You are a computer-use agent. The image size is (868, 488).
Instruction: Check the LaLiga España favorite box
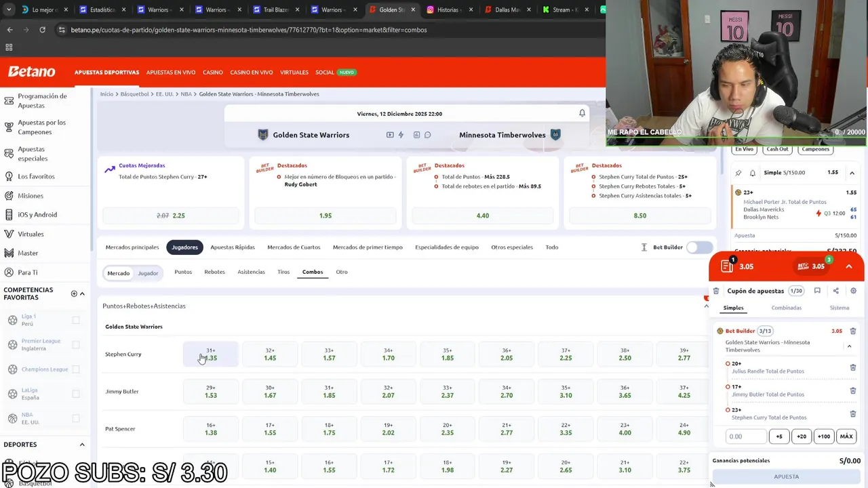[x=76, y=394]
